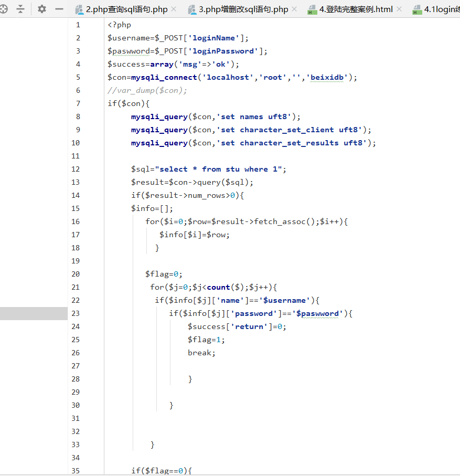Click 'if($con){' on line 7
The height and width of the screenshot is (476, 460).
pyautogui.click(x=129, y=103)
